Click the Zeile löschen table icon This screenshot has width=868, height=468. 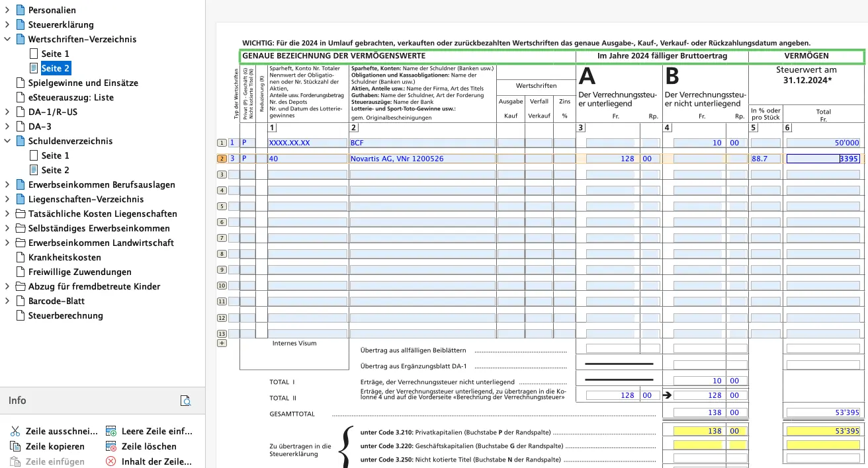(x=111, y=446)
